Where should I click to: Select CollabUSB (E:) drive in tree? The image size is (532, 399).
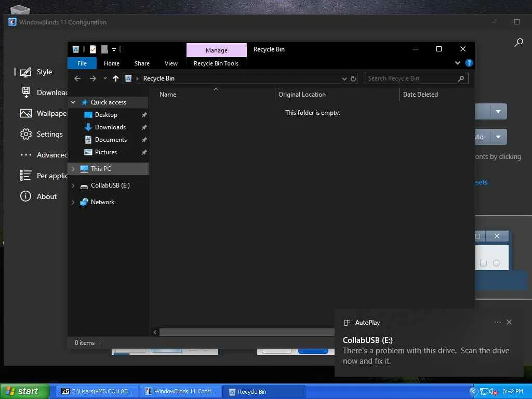coord(110,185)
